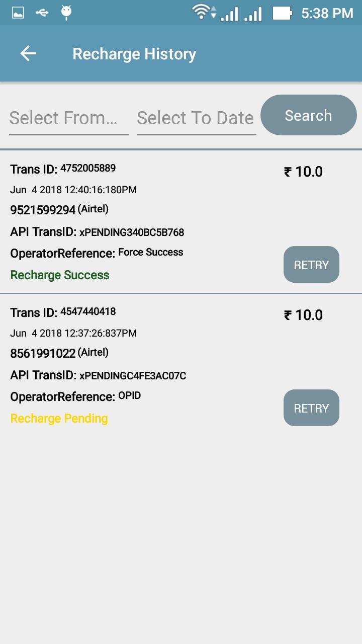Screen dimensions: 362x644
Task: Tap phone number 9521599294
Action: (43, 210)
